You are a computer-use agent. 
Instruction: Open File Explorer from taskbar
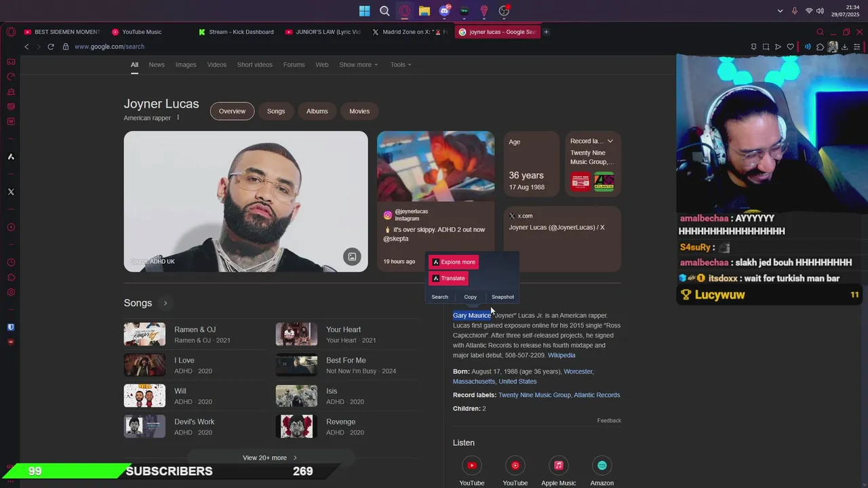pyautogui.click(x=425, y=11)
